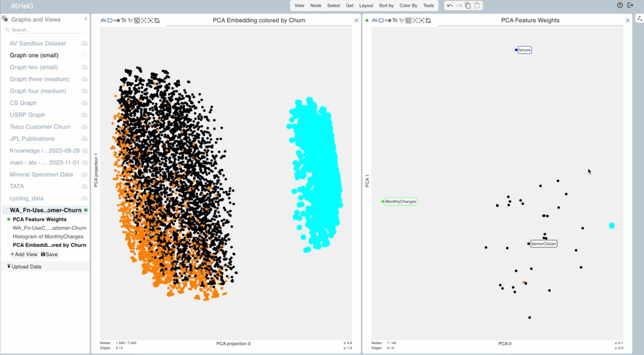The height and width of the screenshot is (355, 644).
Task: Open the Color By dropdown menu
Action: click(x=408, y=5)
